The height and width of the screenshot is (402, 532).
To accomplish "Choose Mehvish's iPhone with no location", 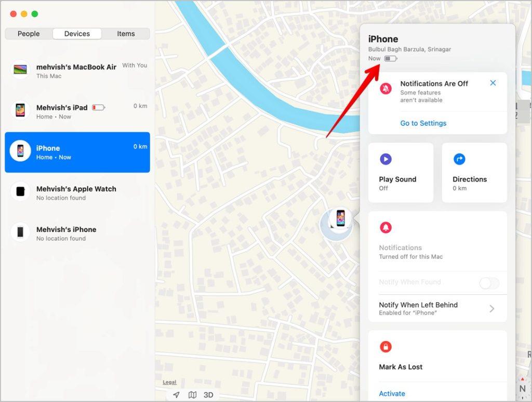I will pyautogui.click(x=77, y=234).
